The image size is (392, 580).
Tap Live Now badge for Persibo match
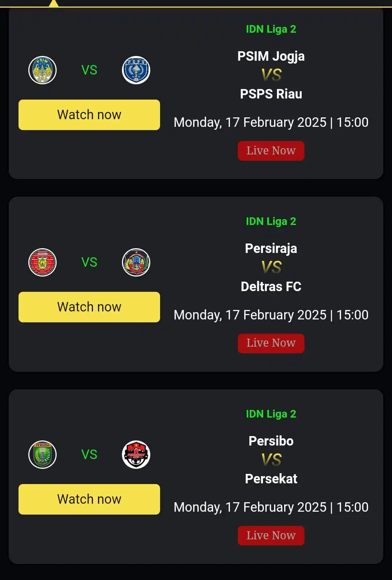pyautogui.click(x=271, y=536)
